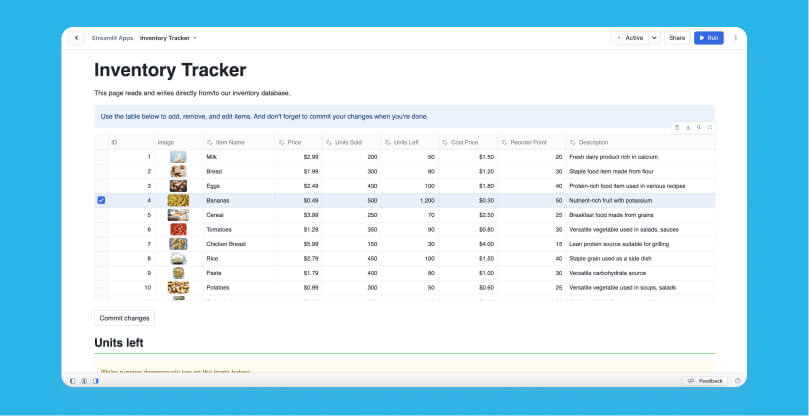Viewport: 809px width, 416px height.
Task: Click the Chicken Breast product thumbnail
Action: coord(178,244)
